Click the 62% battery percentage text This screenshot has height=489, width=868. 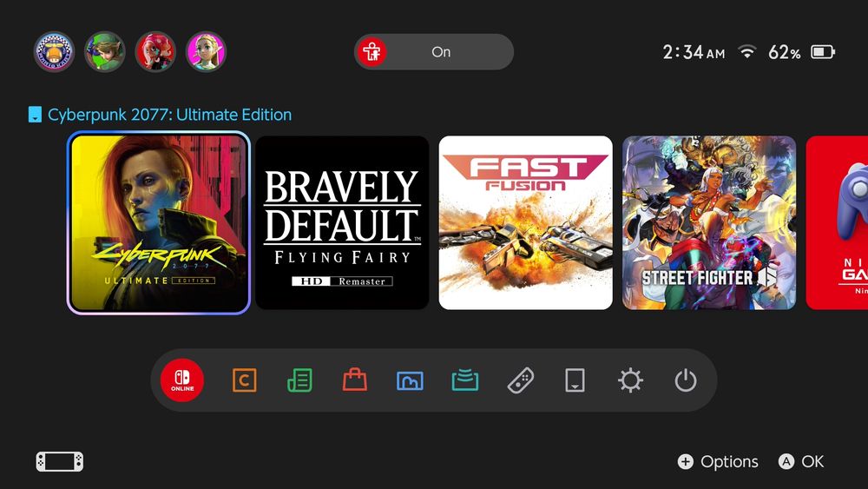[x=785, y=52]
